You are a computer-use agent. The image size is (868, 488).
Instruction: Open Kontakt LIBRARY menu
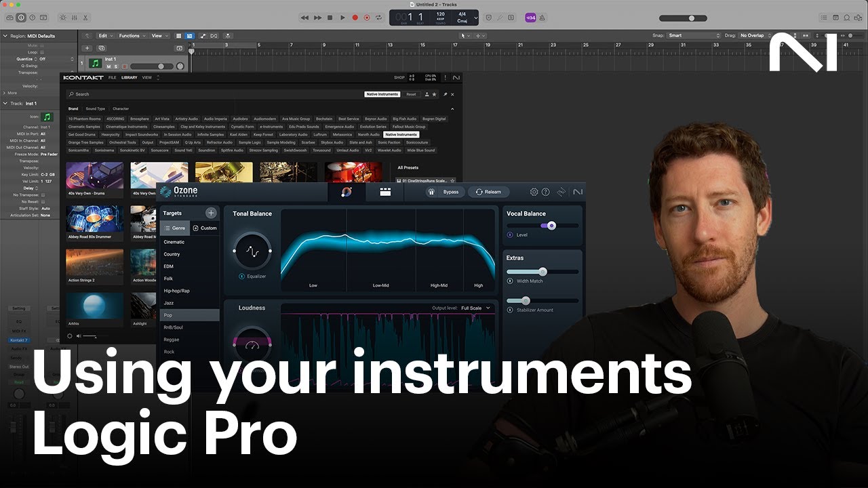(129, 77)
